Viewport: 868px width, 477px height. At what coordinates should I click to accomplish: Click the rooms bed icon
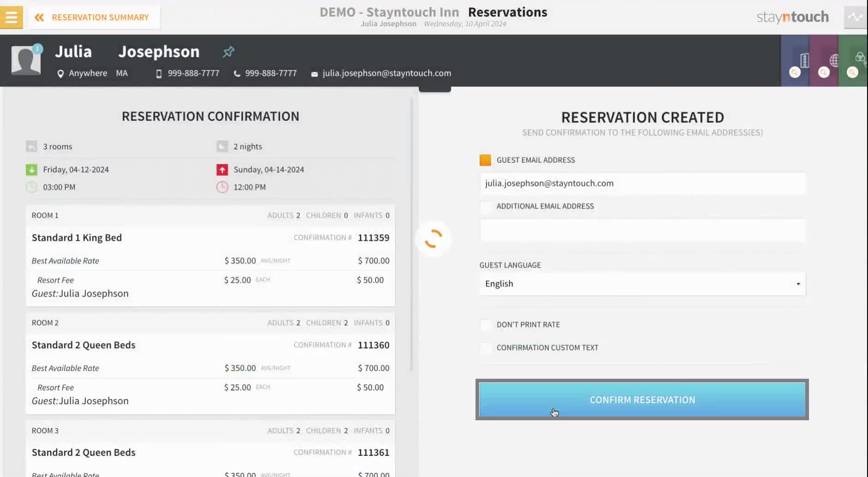[x=31, y=147]
